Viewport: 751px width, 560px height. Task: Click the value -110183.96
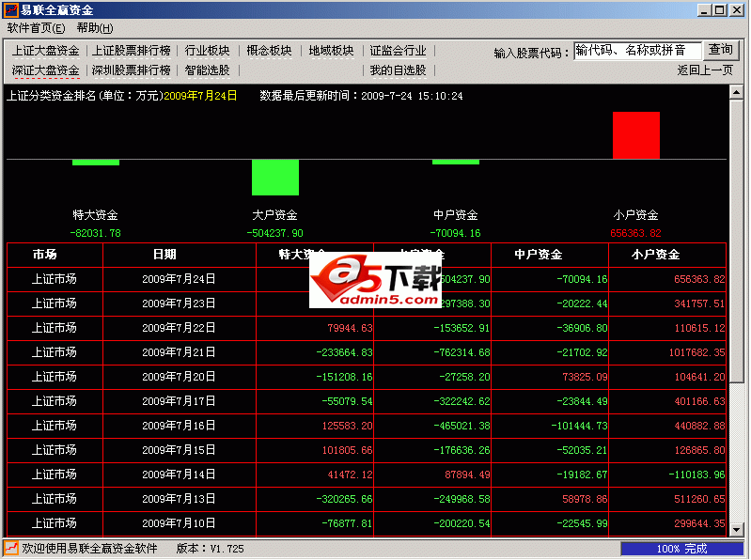(x=696, y=474)
